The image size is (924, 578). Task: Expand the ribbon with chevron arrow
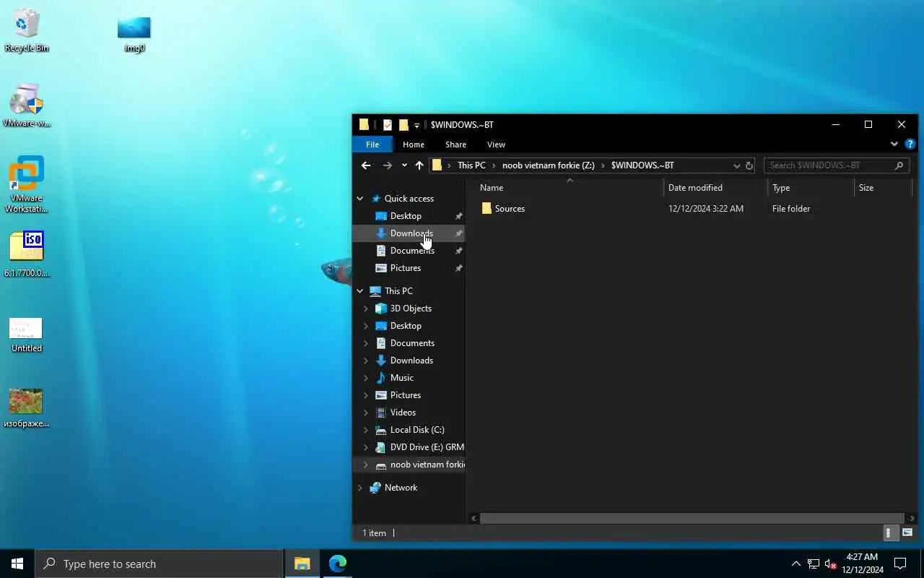894,144
